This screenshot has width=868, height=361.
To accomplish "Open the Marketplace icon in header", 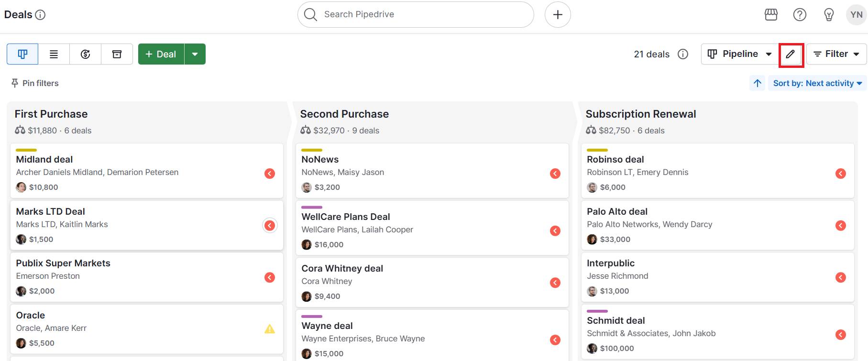I will pyautogui.click(x=771, y=15).
